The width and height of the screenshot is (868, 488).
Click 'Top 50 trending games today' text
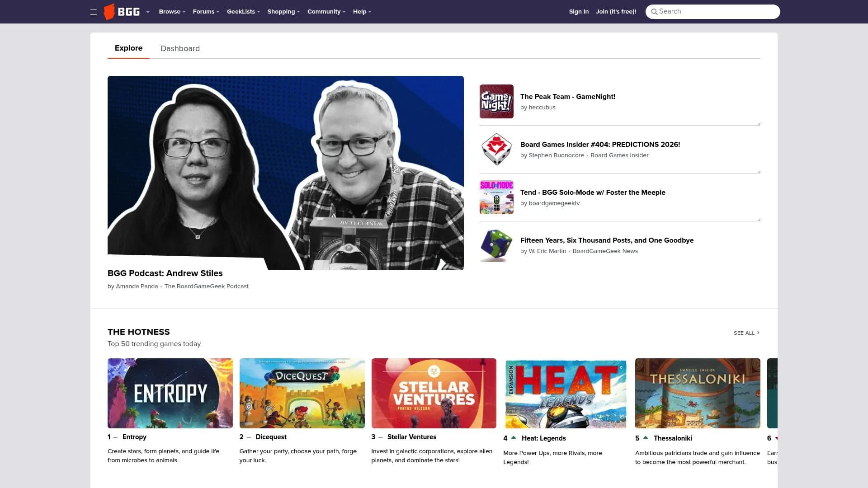tap(154, 344)
